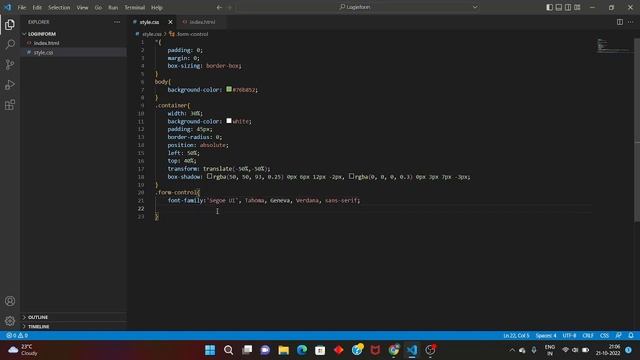Open the File menu
Screen dimensions: 640x360
coord(22,7)
